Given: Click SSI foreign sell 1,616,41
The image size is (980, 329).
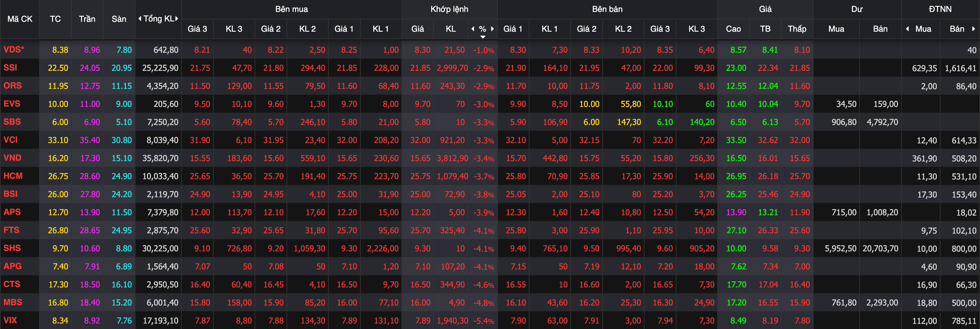Looking at the screenshot, I should tap(961, 68).
